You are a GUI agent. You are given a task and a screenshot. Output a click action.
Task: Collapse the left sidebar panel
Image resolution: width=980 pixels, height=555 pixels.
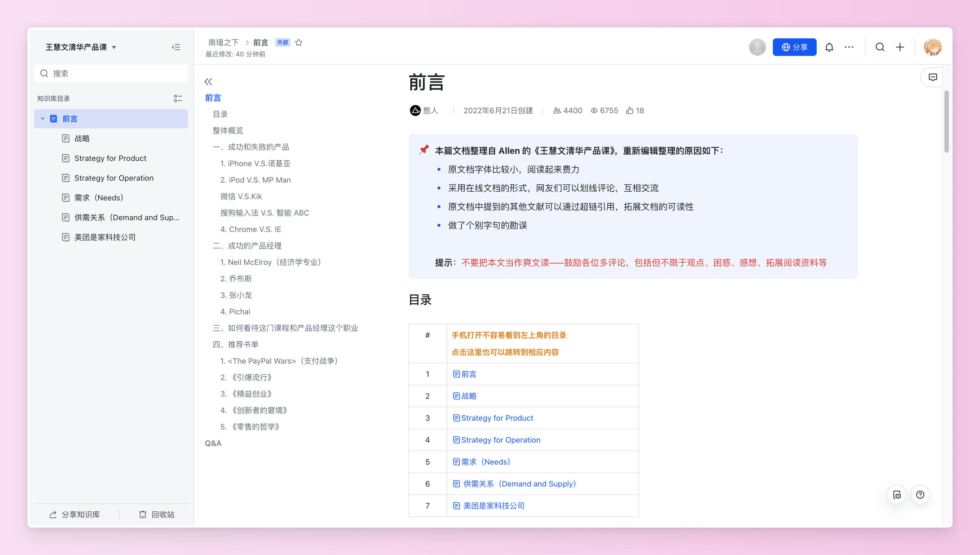click(176, 47)
